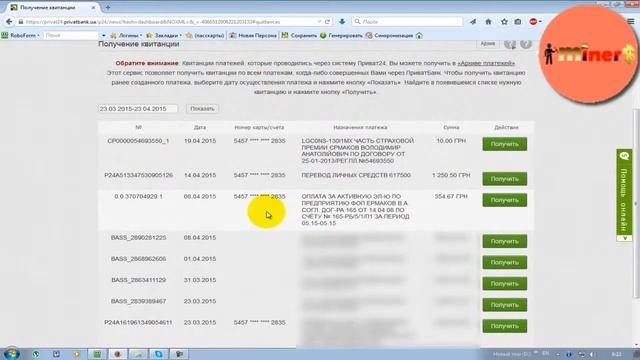
Task: Open the browser hamburger menu
Action: pyautogui.click(x=631, y=22)
